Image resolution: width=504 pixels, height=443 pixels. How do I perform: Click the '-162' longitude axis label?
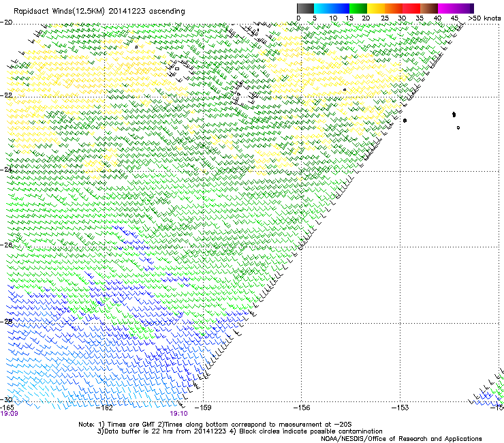coord(104,408)
